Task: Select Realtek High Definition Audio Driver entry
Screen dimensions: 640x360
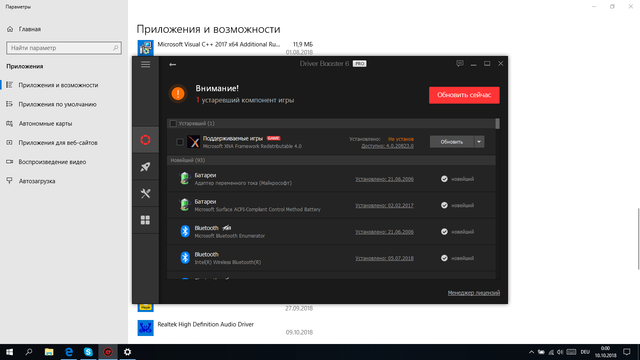Action: (x=225, y=328)
